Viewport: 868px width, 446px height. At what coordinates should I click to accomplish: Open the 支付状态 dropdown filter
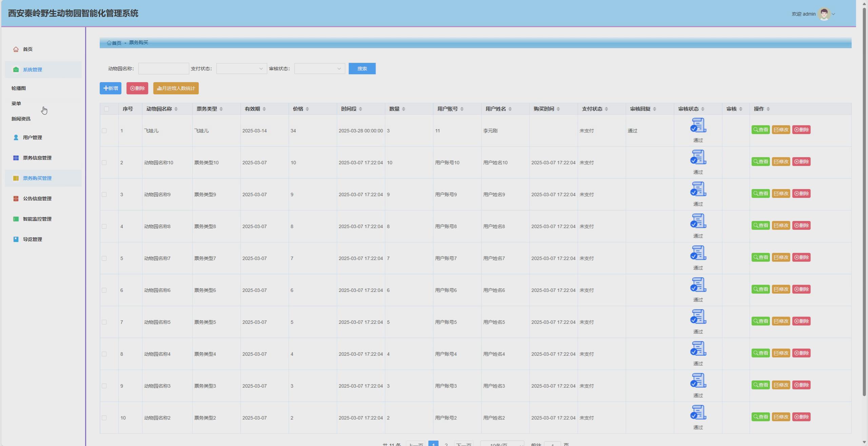(241, 69)
